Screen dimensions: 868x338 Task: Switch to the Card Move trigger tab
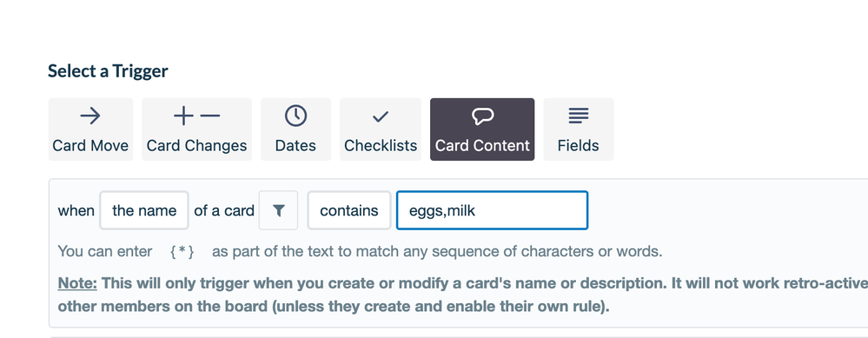[90, 129]
